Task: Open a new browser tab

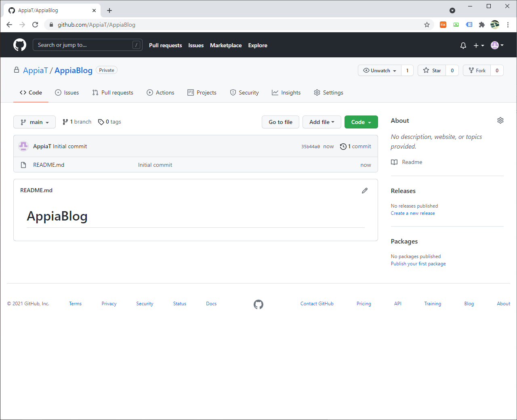Action: point(109,10)
